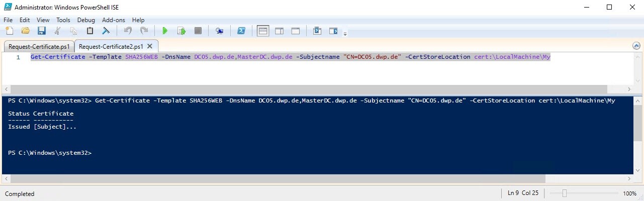Close the Request-Certificate2.ps1 tab
The height and width of the screenshot is (201, 644).
150,46
